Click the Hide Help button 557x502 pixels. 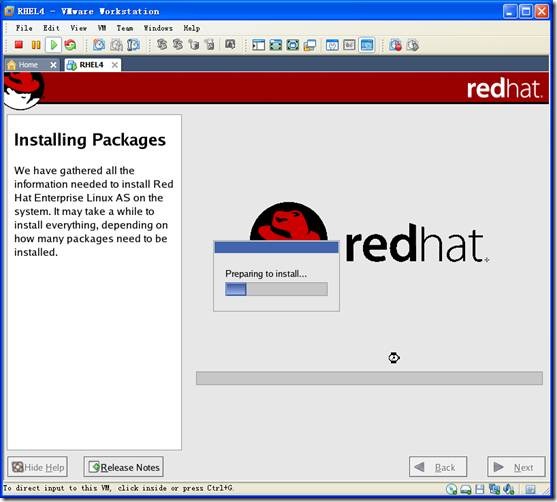point(38,467)
